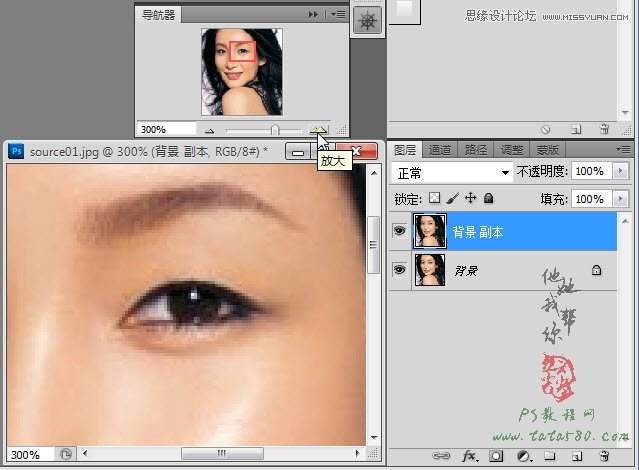Open the opacity slider arrow

(x=621, y=171)
